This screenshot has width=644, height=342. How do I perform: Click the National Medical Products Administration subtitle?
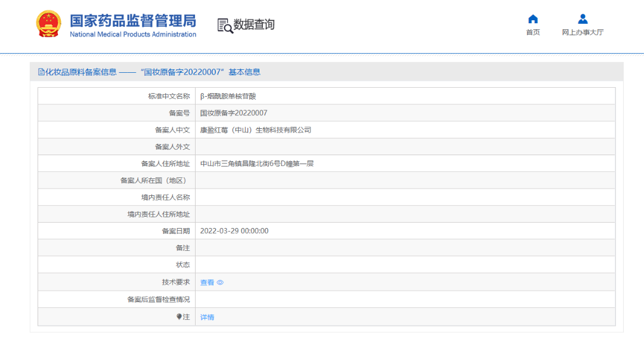pyautogui.click(x=133, y=35)
